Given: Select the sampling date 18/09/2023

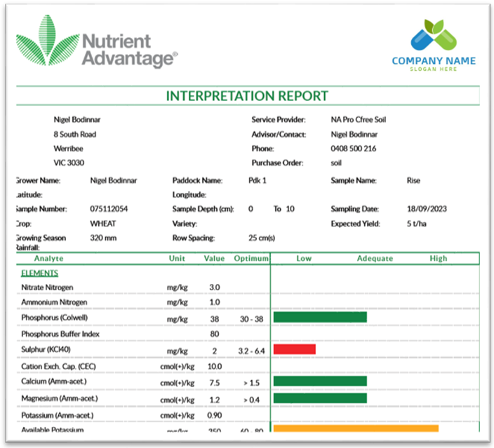Looking at the screenshot, I should pyautogui.click(x=427, y=209).
